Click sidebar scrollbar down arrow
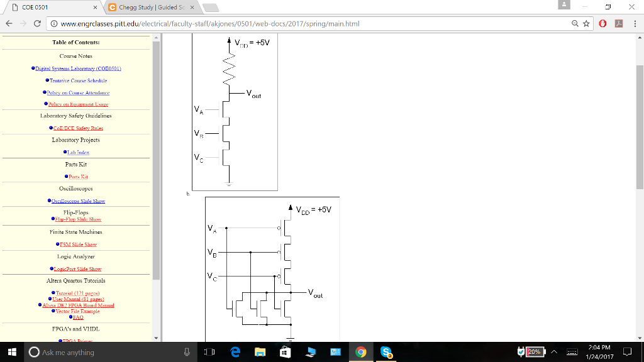Screen dimensions: 644x362 tap(156, 338)
